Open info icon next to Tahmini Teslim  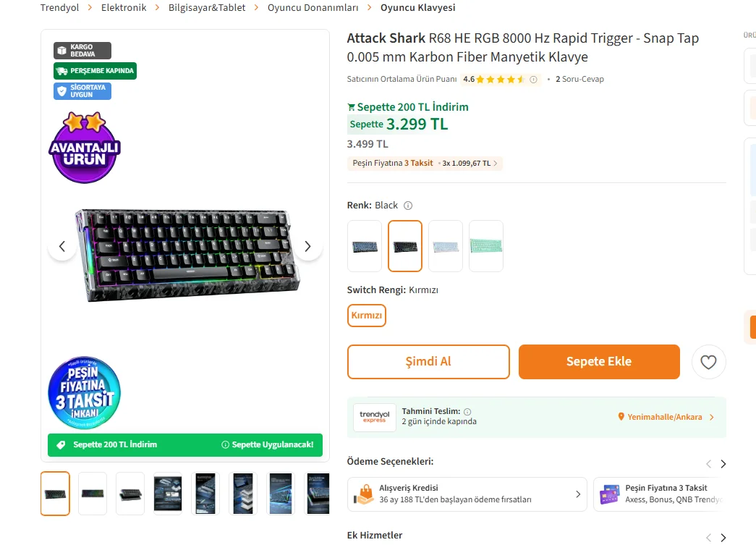[467, 412]
